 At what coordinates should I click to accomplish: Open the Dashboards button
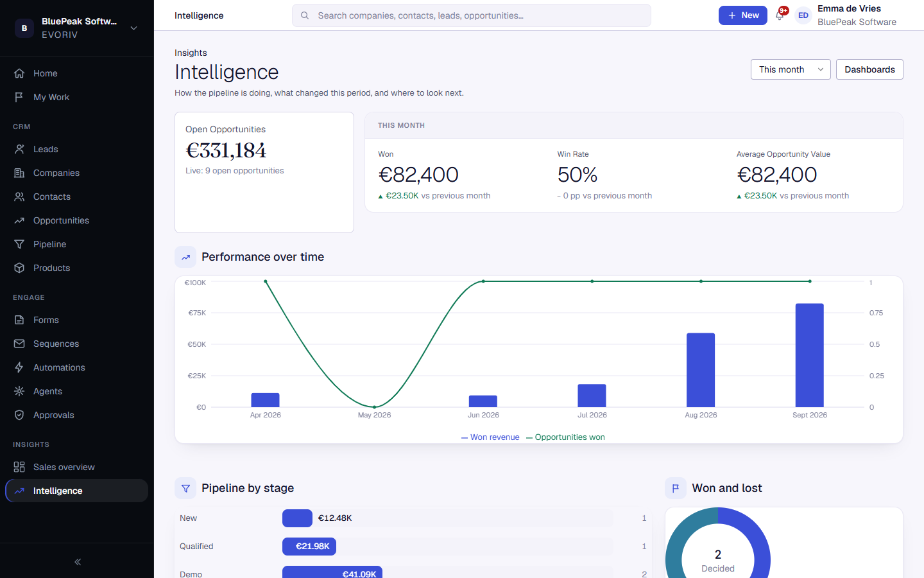pos(869,69)
